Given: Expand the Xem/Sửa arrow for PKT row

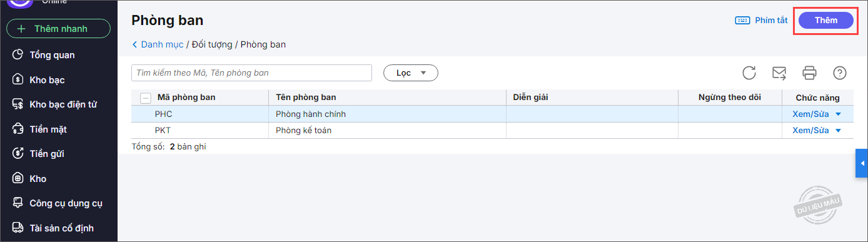Looking at the screenshot, I should (838, 131).
